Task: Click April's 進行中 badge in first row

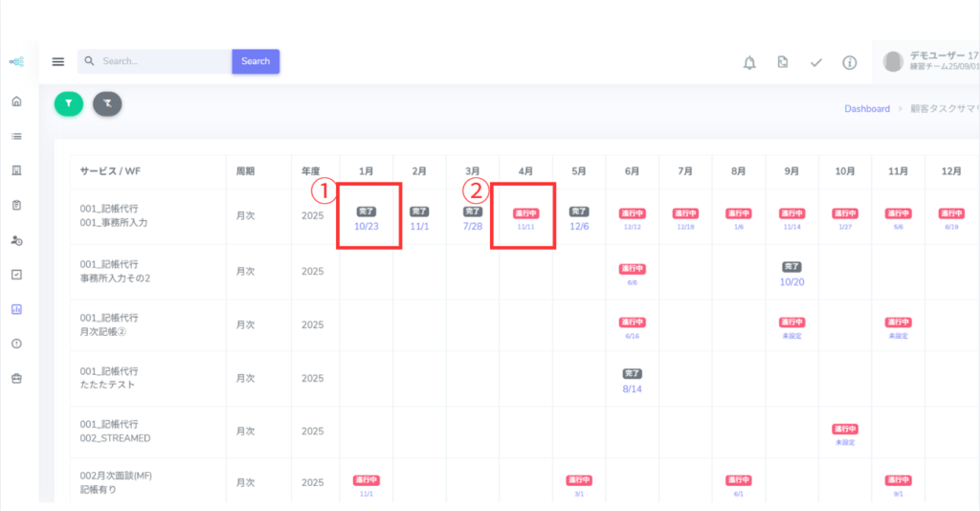Action: click(x=526, y=212)
